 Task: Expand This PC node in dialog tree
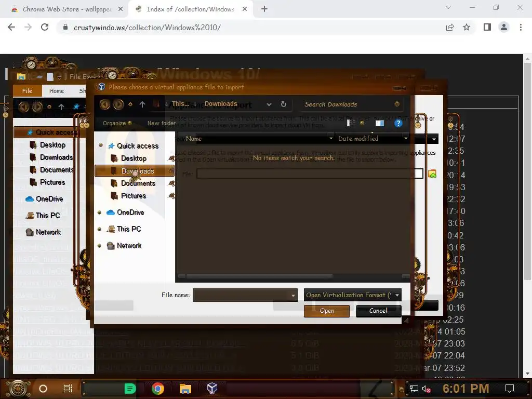click(x=99, y=229)
